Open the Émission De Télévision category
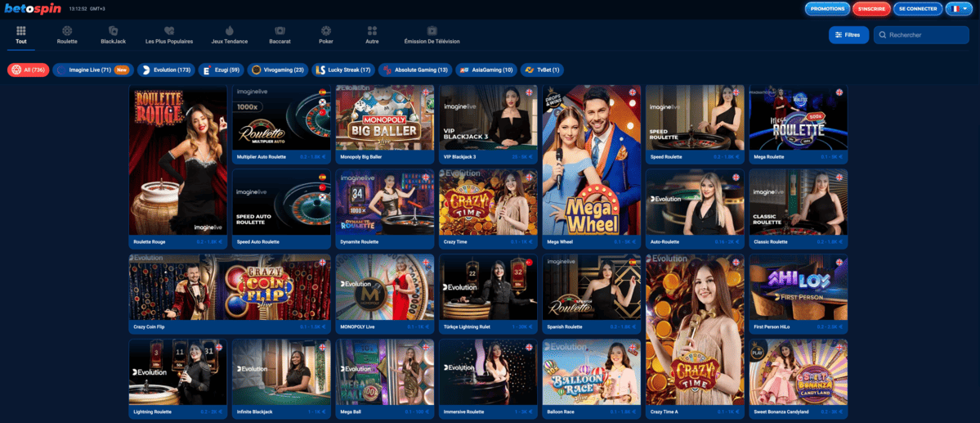 [432, 31]
